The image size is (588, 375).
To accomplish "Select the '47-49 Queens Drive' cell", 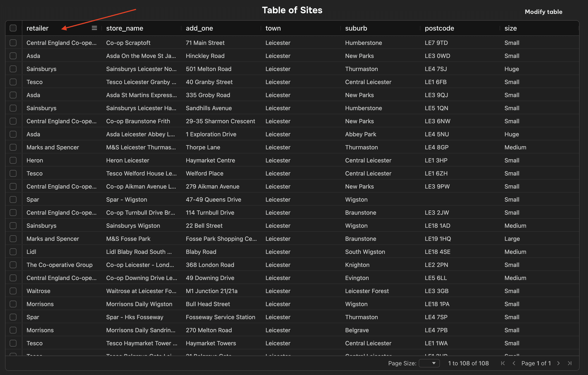I will pyautogui.click(x=213, y=200).
